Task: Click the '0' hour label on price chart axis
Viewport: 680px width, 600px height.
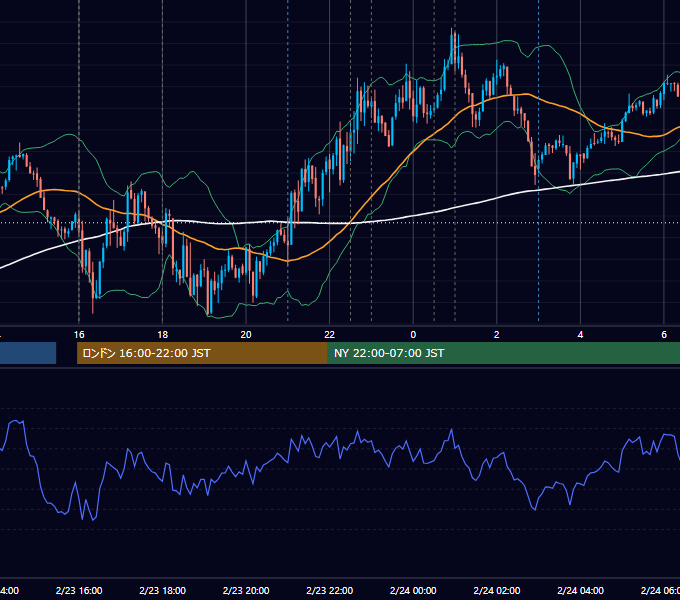Action: (413, 335)
